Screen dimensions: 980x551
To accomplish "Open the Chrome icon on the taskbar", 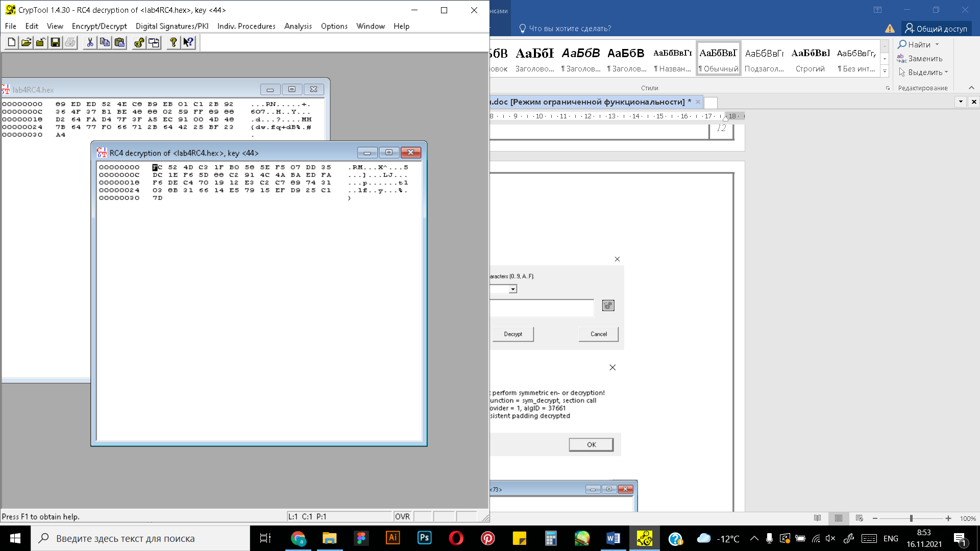I will tap(298, 538).
